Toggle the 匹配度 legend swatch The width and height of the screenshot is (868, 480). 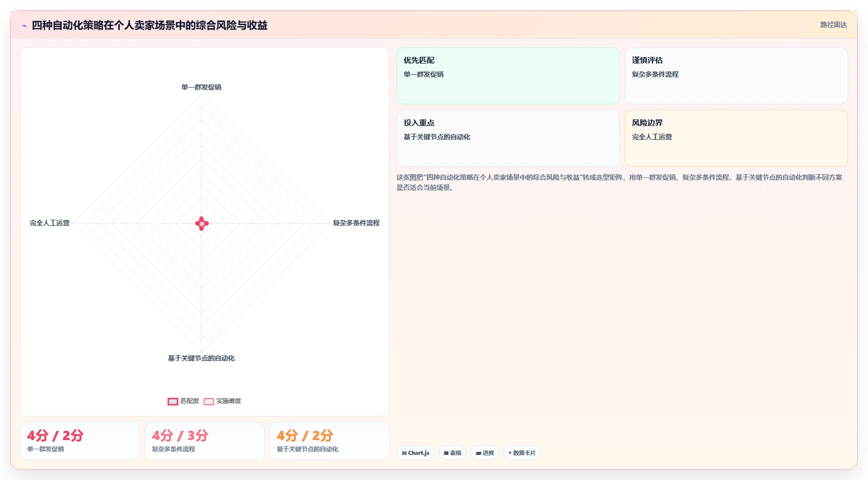(173, 401)
